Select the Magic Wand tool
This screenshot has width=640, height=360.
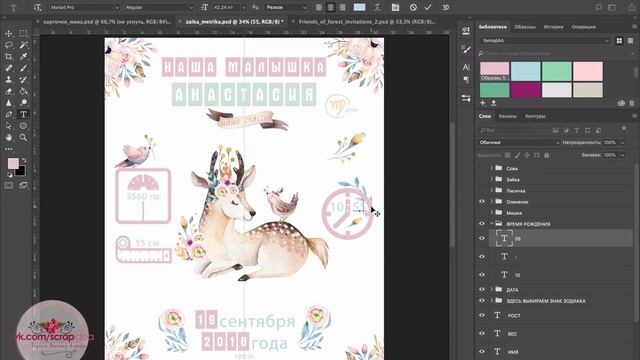coord(24,45)
